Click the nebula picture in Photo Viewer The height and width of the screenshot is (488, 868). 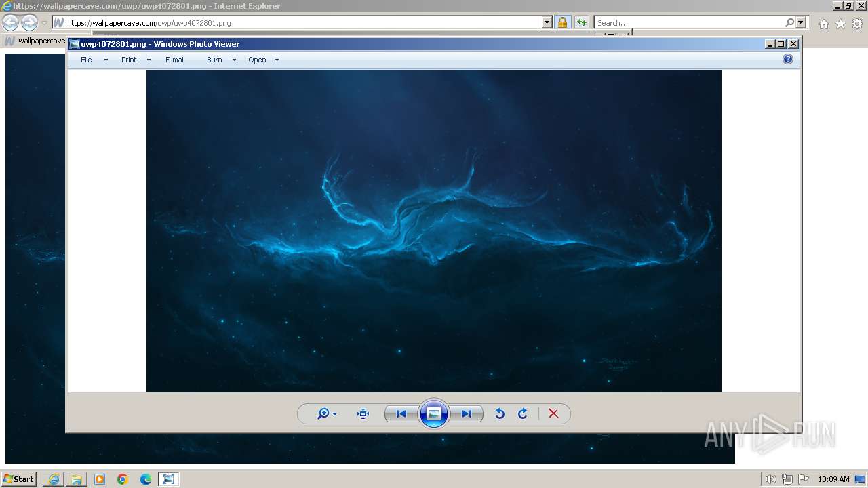[x=434, y=230]
